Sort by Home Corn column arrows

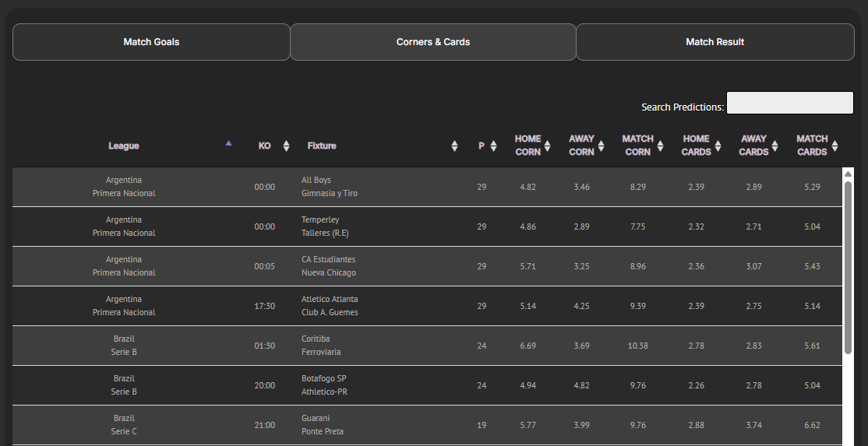[547, 146]
